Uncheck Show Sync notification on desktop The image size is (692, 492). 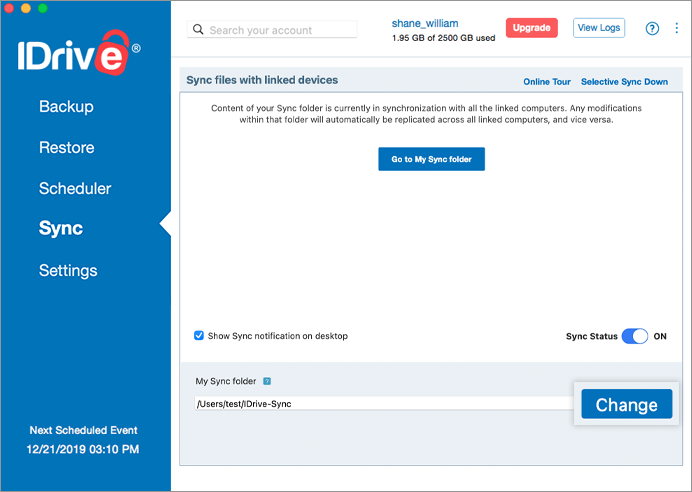pos(199,335)
